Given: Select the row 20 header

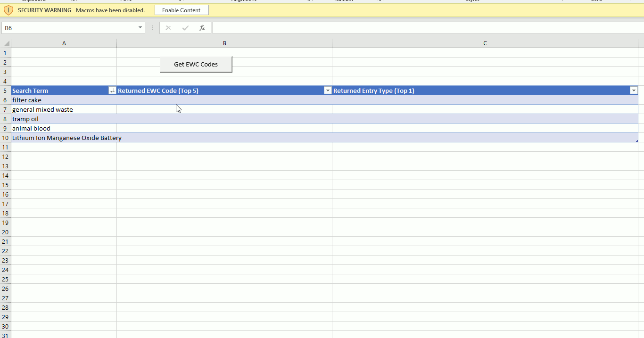Looking at the screenshot, I should point(6,232).
